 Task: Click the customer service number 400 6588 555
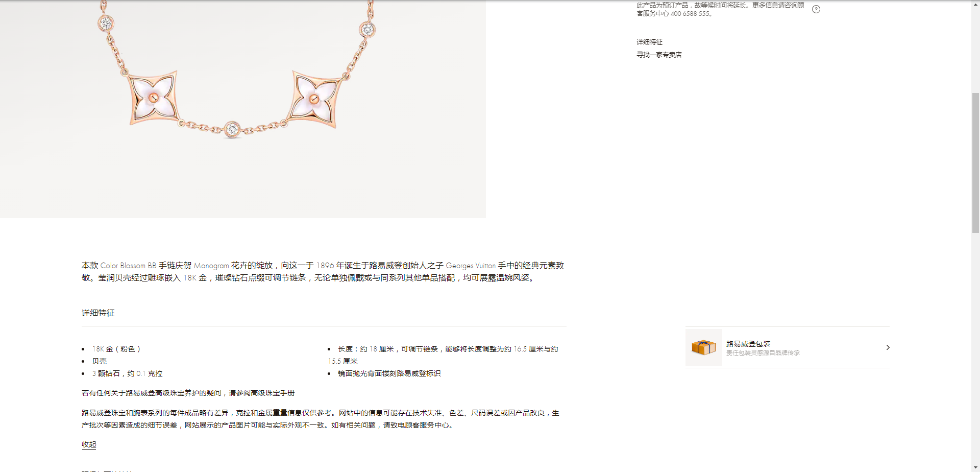(690, 14)
